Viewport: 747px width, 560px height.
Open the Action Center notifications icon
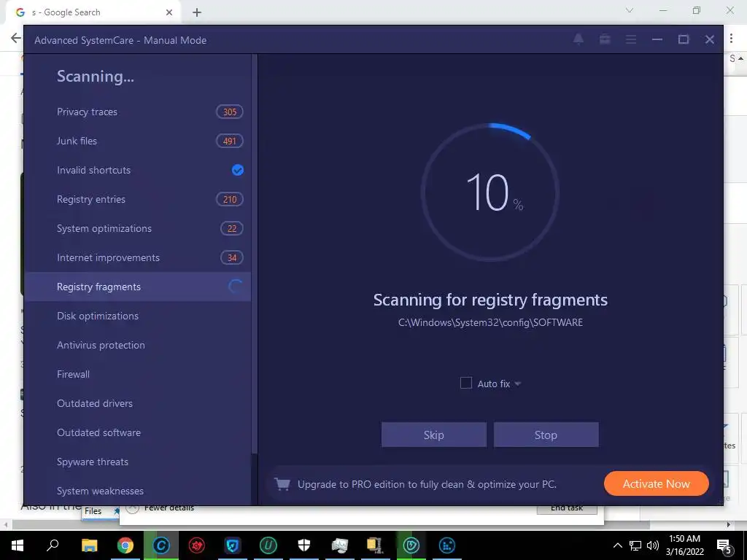[724, 545]
